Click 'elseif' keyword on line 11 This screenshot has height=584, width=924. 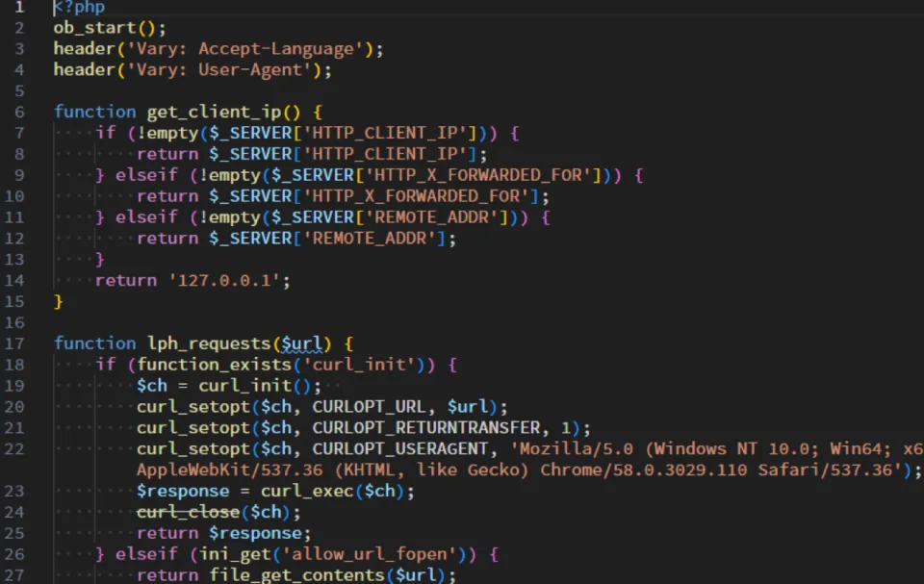[146, 217]
